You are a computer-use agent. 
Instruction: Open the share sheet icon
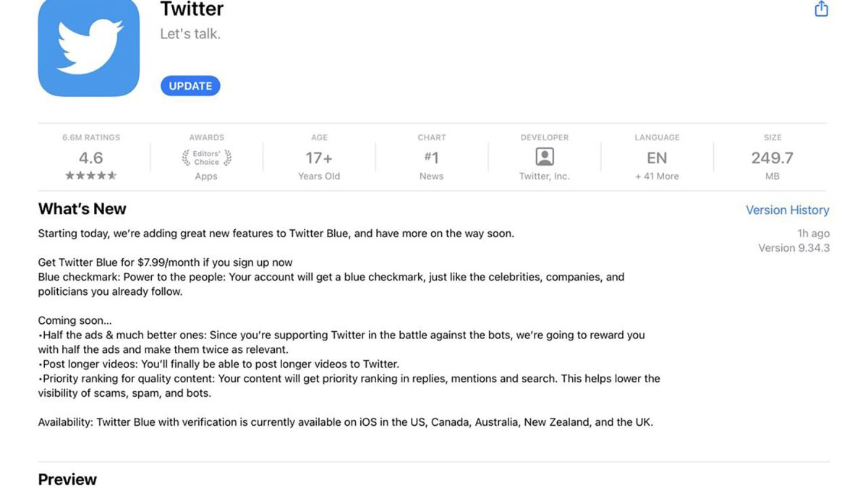pos(821,9)
